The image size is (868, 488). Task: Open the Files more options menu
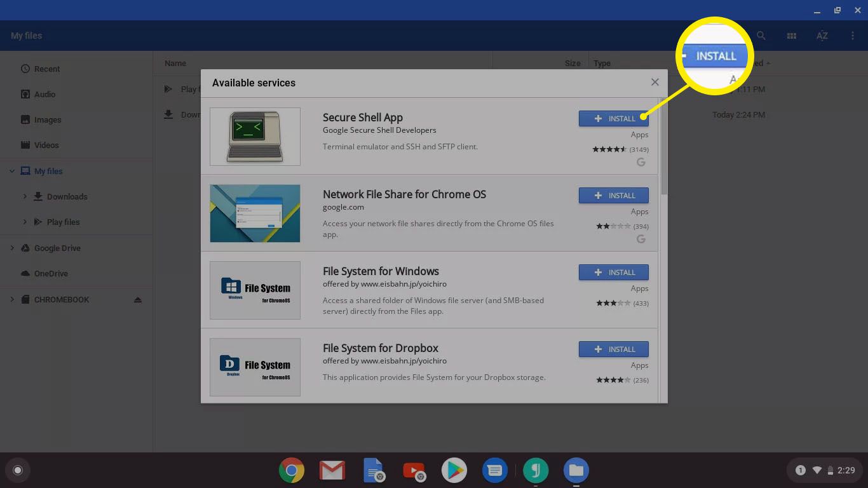click(852, 36)
